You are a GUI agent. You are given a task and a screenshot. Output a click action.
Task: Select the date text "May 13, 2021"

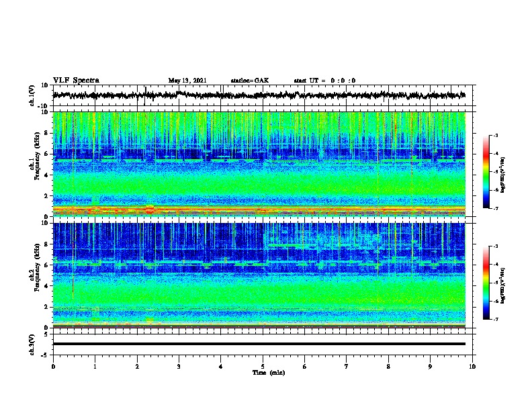187,81
